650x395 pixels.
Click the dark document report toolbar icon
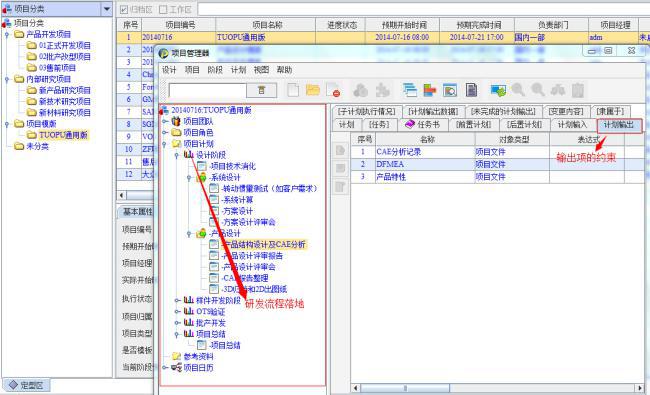coord(471,90)
